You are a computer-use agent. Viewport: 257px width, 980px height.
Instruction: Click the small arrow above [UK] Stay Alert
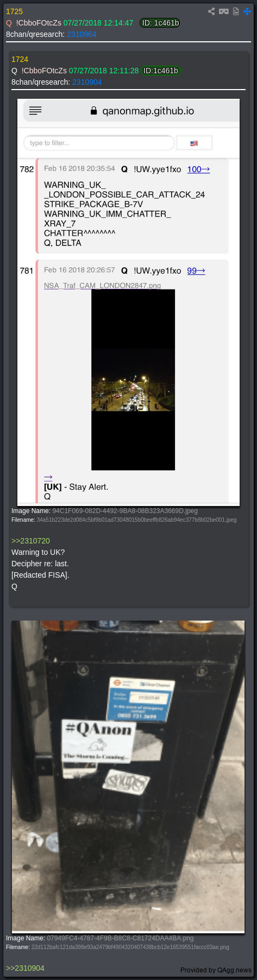[x=48, y=477]
